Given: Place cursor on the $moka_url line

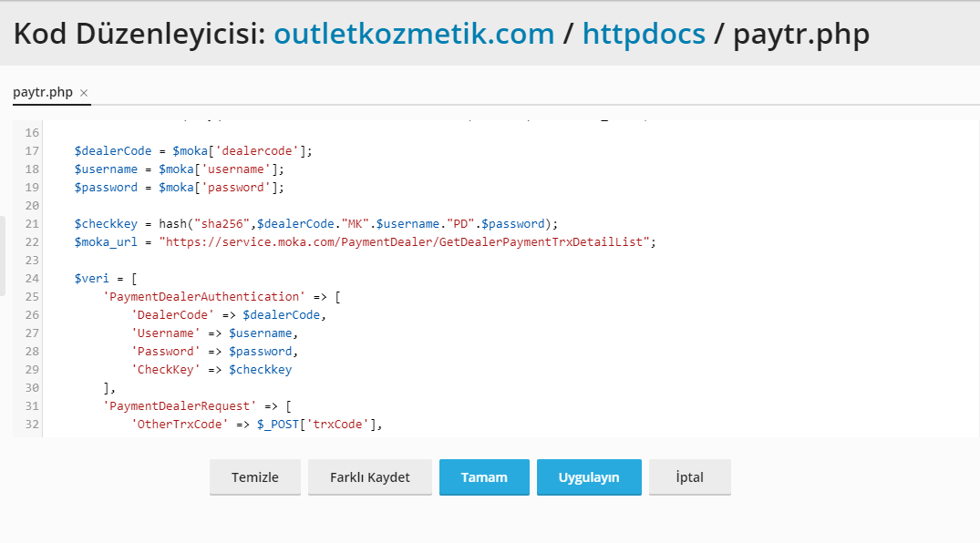Looking at the screenshot, I should 365,242.
